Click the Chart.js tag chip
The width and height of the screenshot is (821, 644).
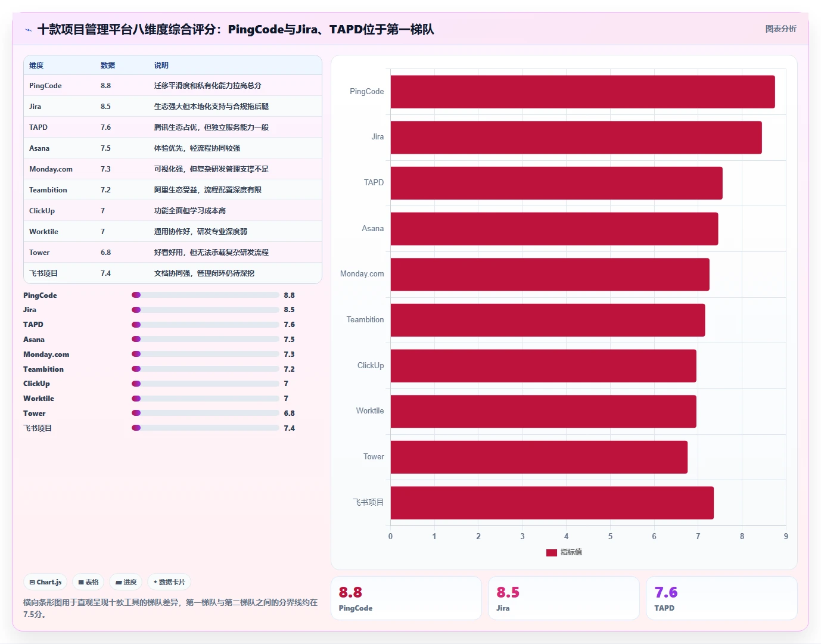click(45, 582)
